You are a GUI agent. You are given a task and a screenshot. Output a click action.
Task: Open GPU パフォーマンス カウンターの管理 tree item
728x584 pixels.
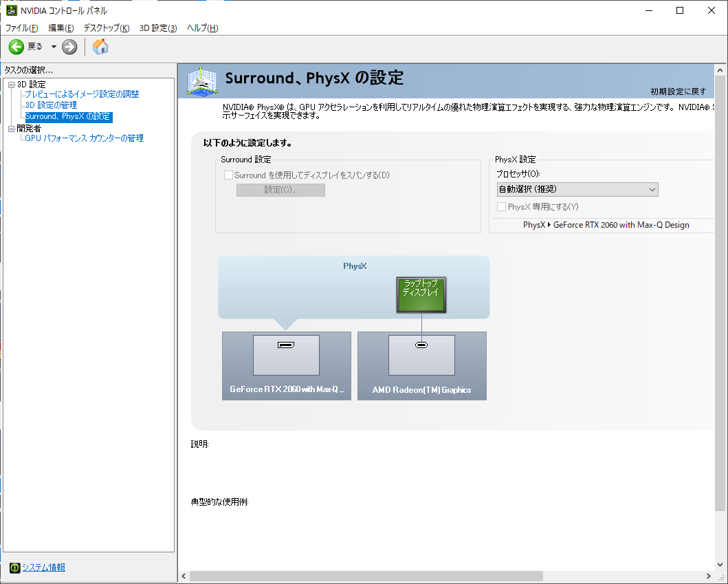click(x=85, y=138)
